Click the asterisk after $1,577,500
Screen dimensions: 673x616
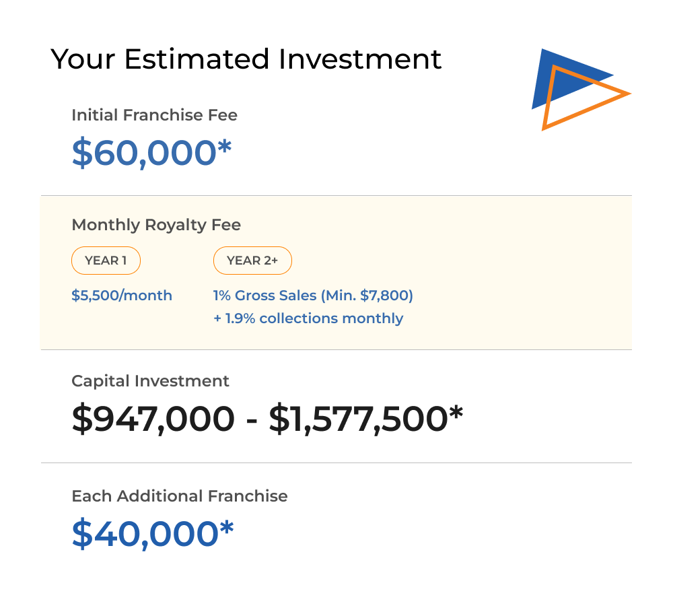[456, 413]
